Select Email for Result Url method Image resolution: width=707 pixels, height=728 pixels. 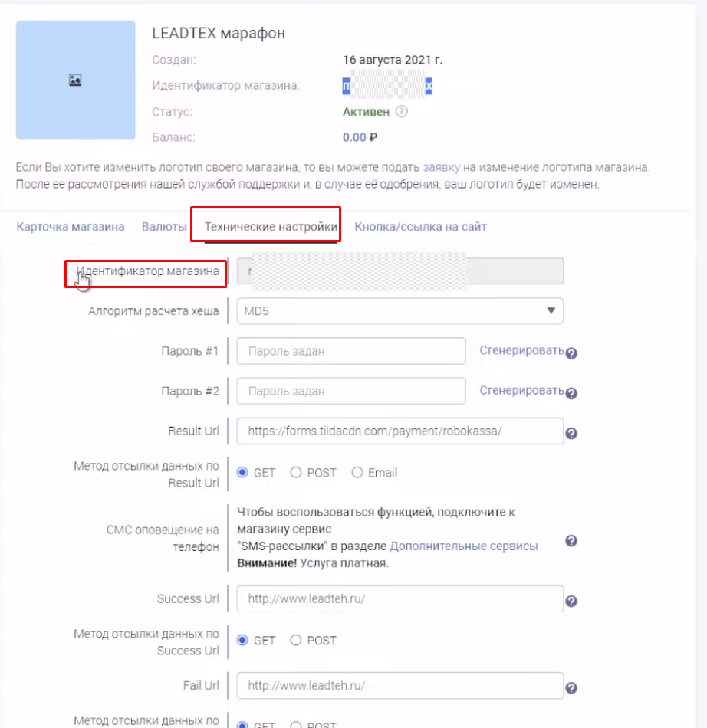tap(357, 473)
